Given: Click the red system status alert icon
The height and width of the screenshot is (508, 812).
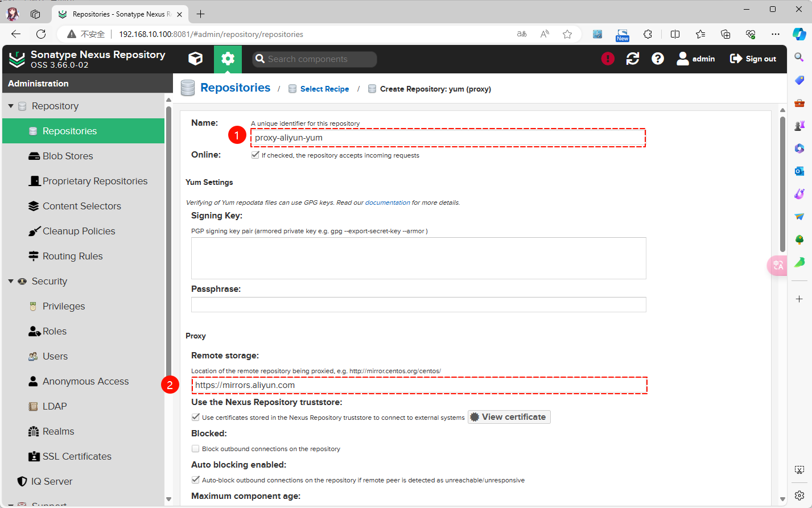Looking at the screenshot, I should [608, 59].
